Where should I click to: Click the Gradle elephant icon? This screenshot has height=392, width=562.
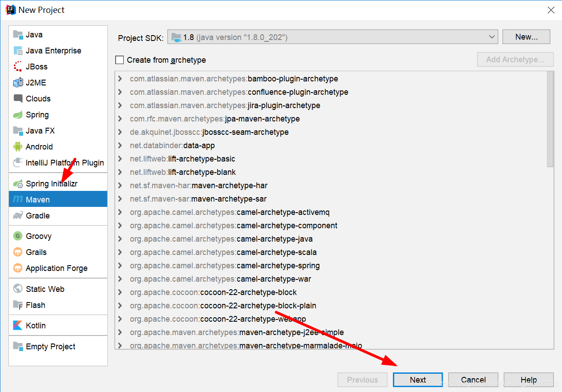pos(18,215)
